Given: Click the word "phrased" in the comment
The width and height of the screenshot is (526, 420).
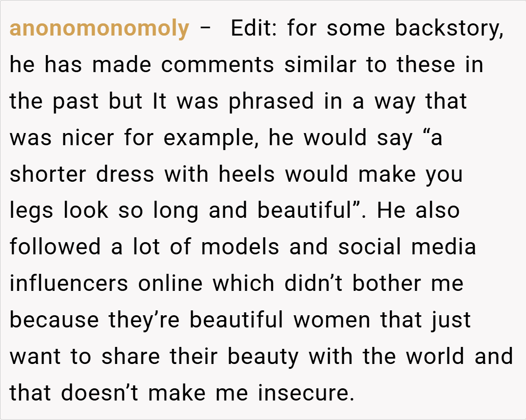Looking at the screenshot, I should (x=272, y=101).
